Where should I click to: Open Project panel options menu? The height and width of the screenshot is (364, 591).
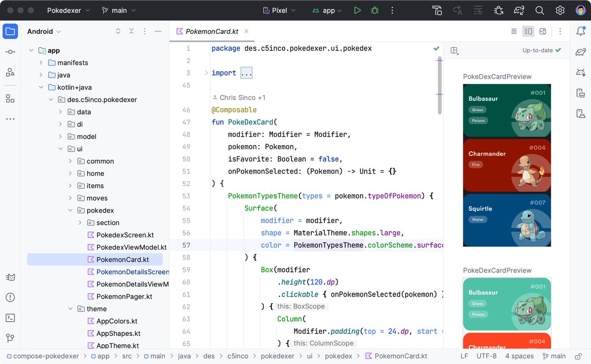point(145,31)
